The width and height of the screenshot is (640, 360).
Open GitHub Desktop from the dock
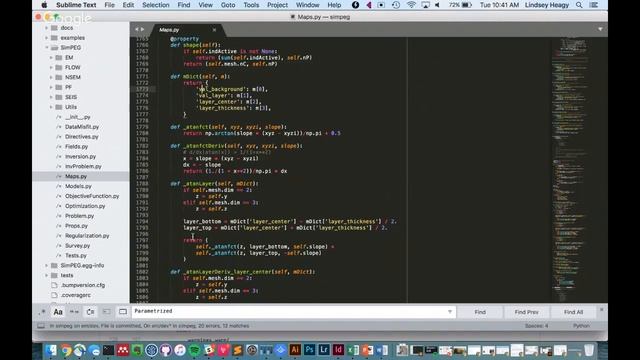click(166, 350)
